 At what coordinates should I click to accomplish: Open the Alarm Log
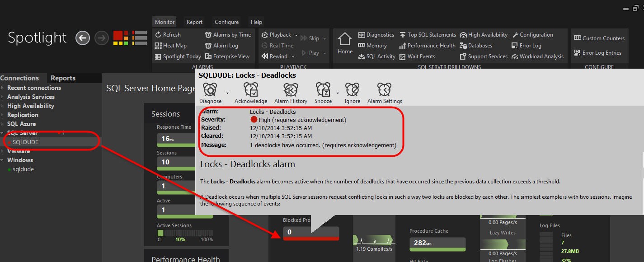click(221, 46)
